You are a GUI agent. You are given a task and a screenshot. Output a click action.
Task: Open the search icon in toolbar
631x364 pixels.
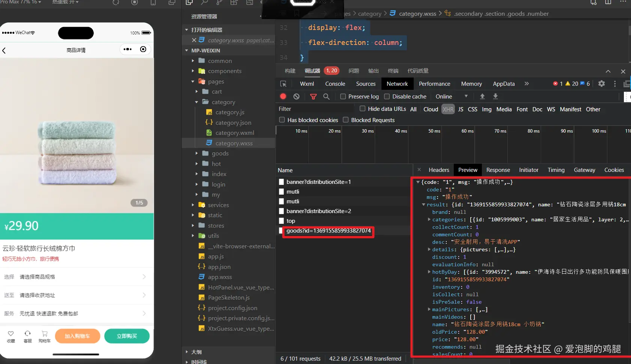204,2
